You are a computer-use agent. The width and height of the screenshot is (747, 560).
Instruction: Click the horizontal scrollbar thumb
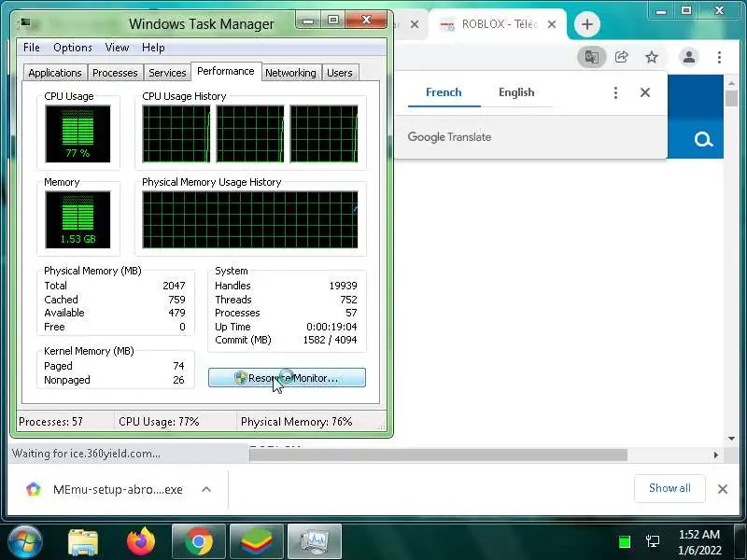click(438, 455)
